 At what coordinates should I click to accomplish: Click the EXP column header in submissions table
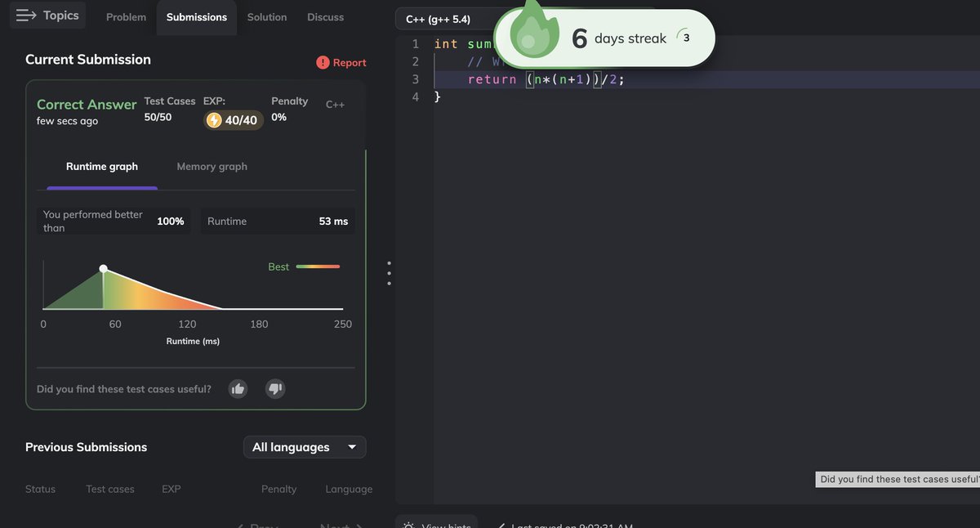pos(171,489)
